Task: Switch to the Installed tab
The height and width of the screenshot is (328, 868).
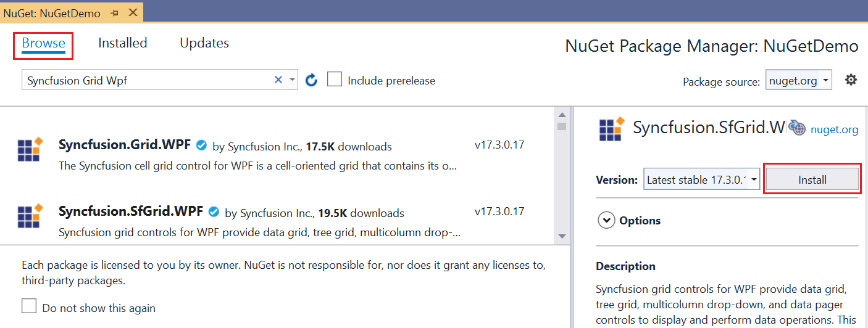Action: tap(122, 43)
